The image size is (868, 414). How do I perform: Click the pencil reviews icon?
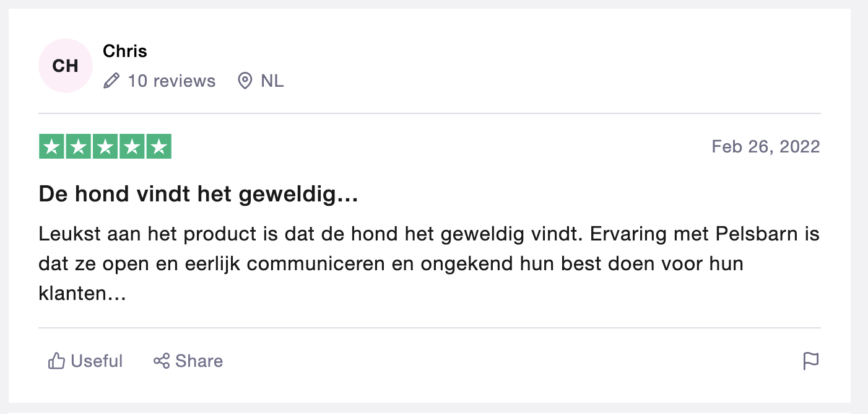click(x=111, y=81)
